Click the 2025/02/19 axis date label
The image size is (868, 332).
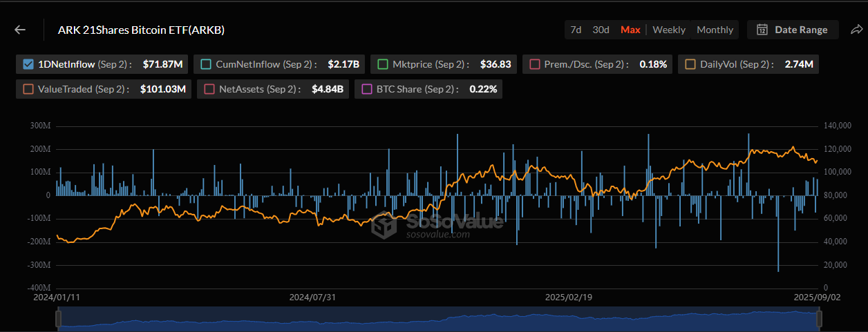pyautogui.click(x=569, y=297)
